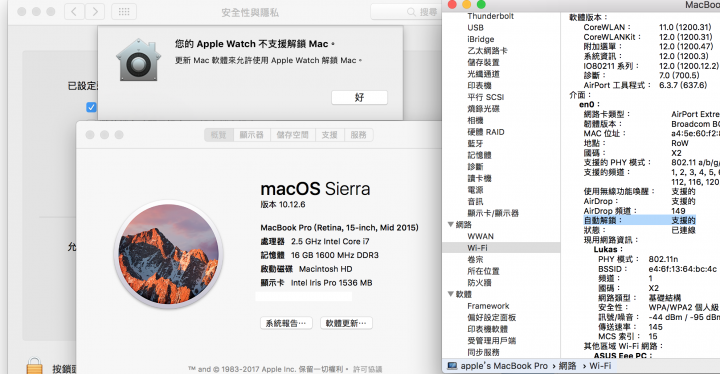Image resolution: width=720 pixels, height=374 pixels.
Task: Click the BSSID value e4:6f:13:64:bc:4c
Action: click(x=682, y=269)
